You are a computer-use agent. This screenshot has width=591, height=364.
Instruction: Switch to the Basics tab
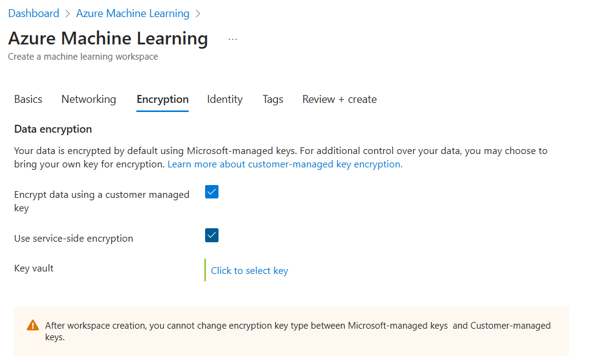pyautogui.click(x=28, y=99)
